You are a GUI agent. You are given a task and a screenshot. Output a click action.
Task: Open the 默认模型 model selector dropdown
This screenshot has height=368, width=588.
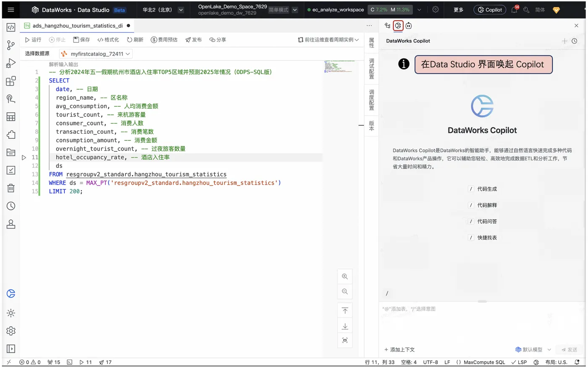point(533,349)
